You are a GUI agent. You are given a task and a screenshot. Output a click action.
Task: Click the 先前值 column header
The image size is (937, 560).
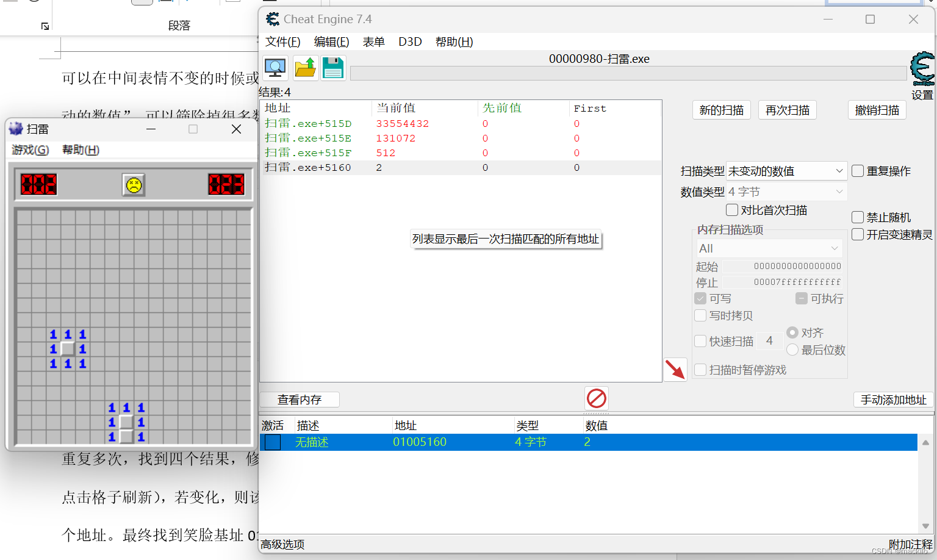point(523,108)
